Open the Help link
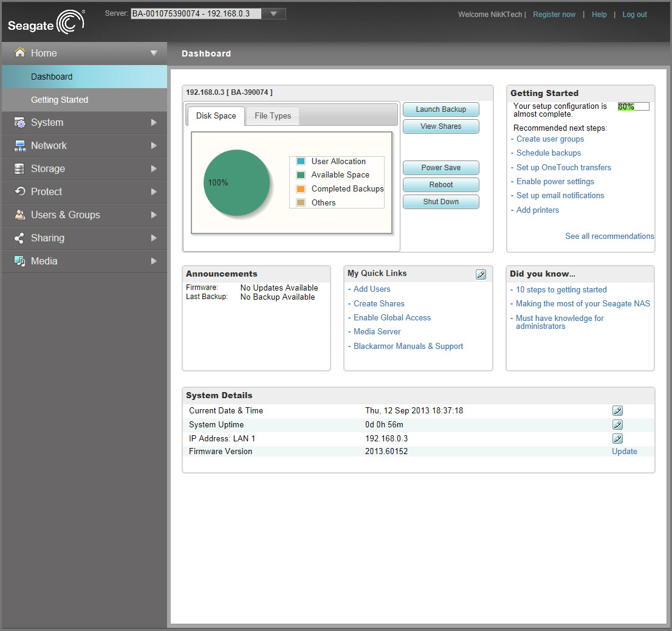 [599, 15]
